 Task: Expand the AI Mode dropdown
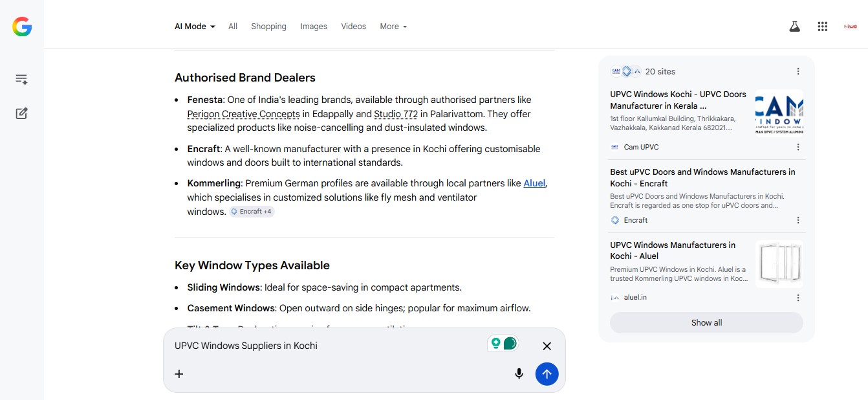click(x=195, y=27)
